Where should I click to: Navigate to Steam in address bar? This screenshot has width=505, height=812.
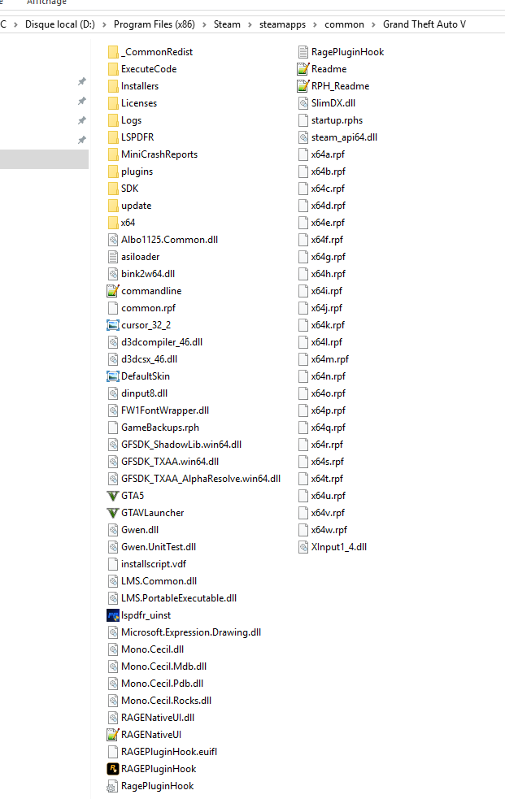pos(227,24)
